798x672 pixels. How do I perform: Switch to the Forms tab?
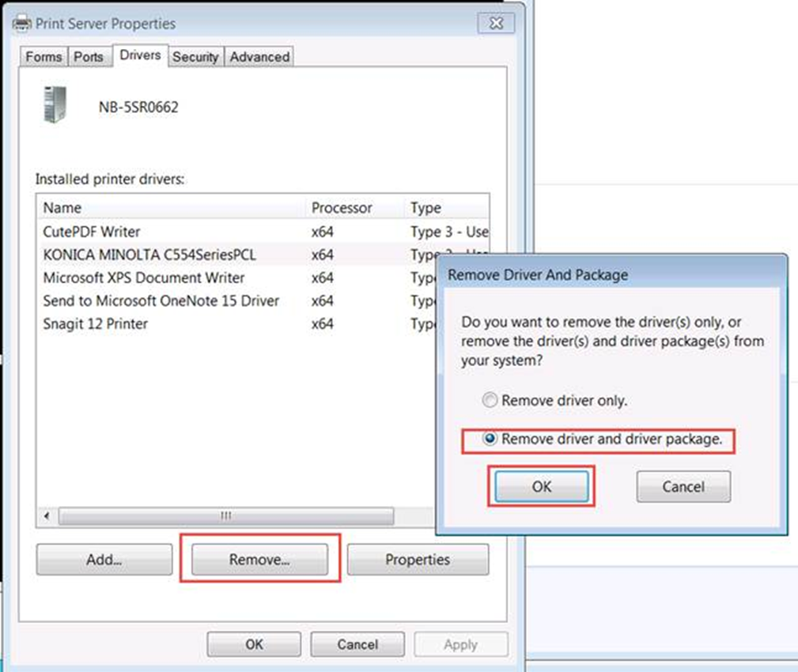pos(43,57)
